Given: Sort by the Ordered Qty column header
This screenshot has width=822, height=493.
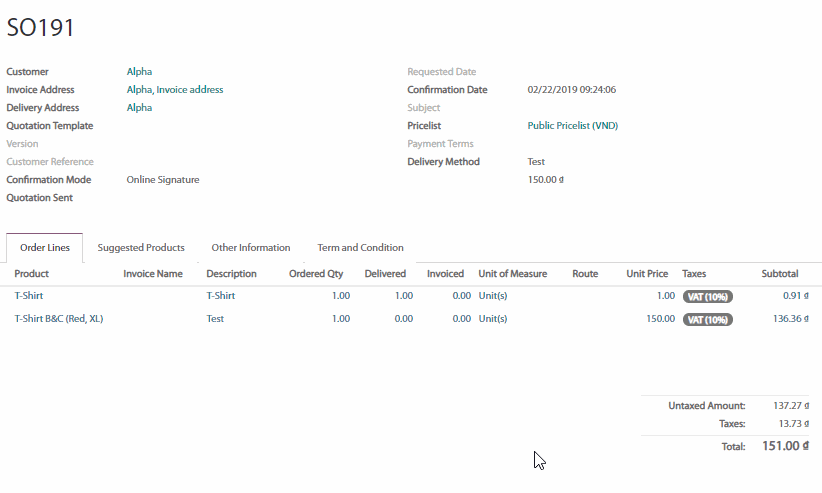Looking at the screenshot, I should click(x=315, y=274).
